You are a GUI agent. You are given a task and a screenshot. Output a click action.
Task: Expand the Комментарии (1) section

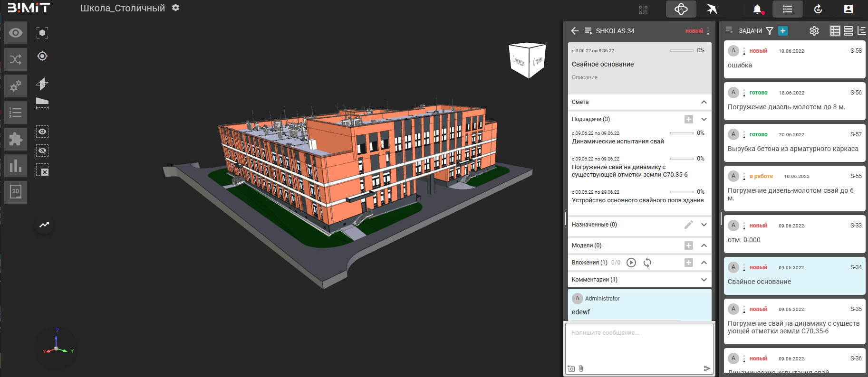coord(704,280)
